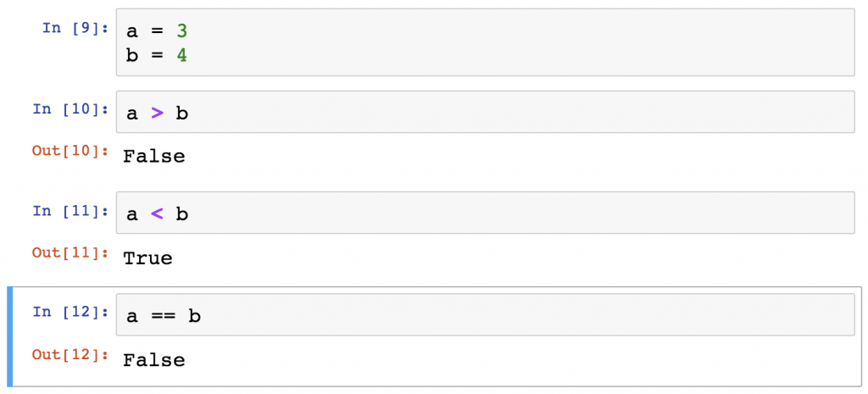Select the In [9] prompt label

point(75,28)
